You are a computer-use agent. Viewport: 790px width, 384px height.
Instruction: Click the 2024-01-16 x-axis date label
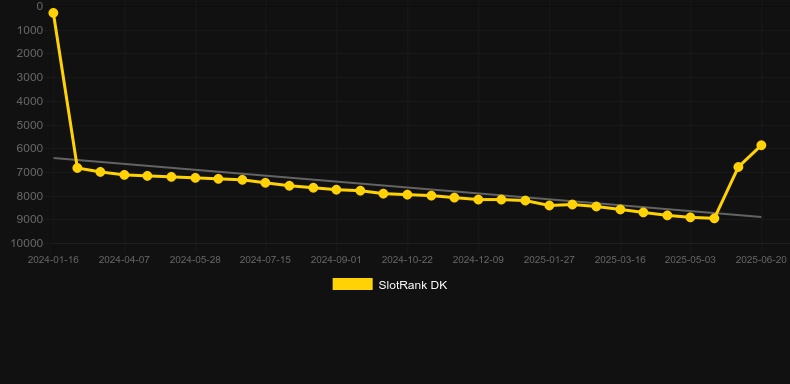(x=53, y=260)
